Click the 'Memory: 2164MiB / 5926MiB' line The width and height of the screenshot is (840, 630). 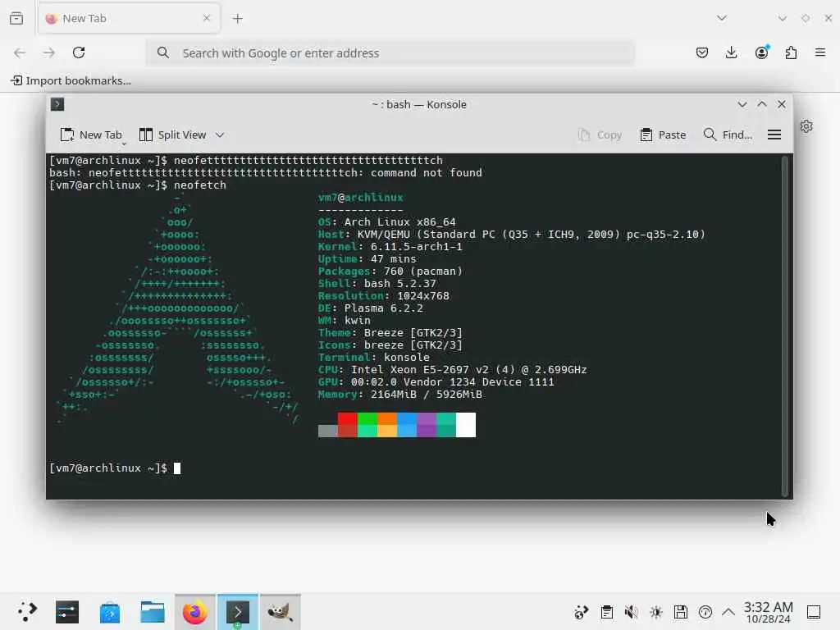pos(399,395)
